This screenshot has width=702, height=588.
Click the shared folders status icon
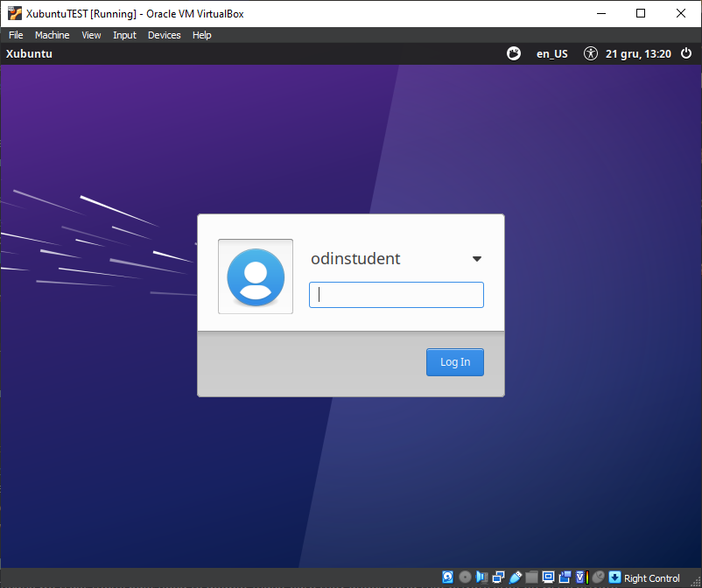(x=531, y=577)
